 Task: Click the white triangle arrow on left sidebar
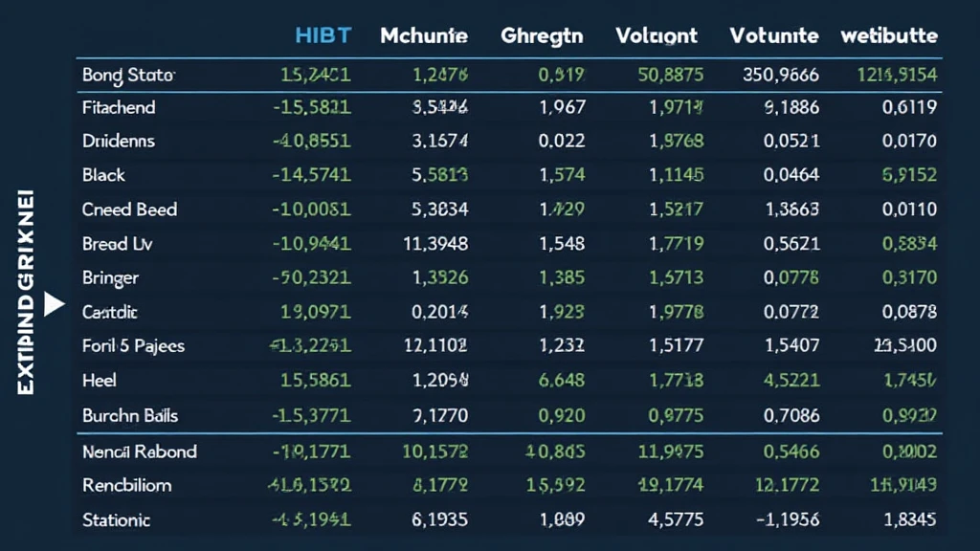click(x=54, y=305)
